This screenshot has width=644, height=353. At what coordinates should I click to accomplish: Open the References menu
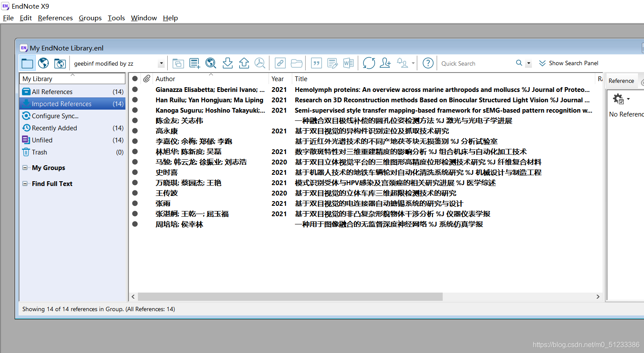(55, 18)
